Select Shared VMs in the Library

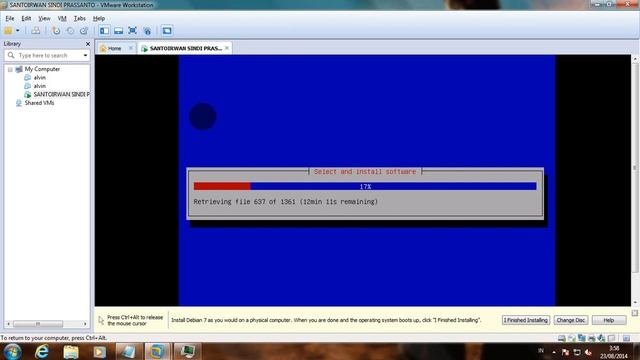click(39, 103)
